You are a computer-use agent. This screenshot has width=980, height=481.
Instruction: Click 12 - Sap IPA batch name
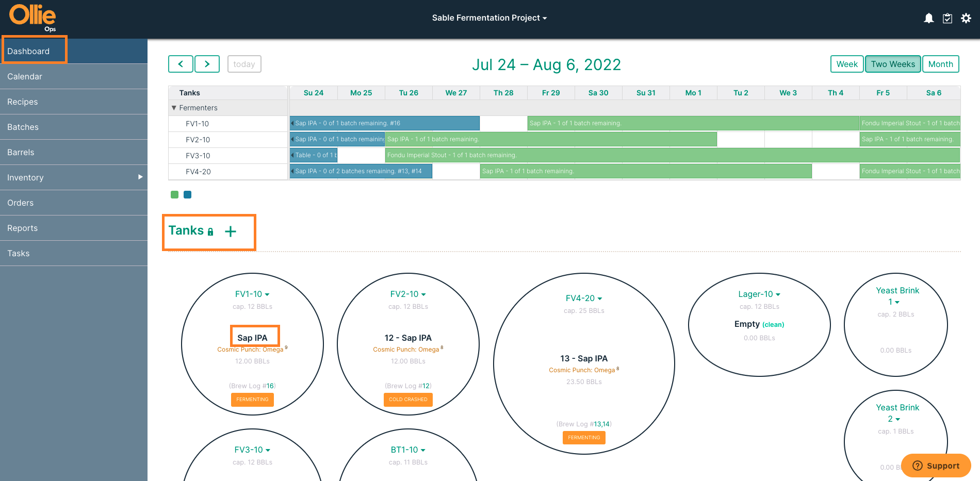[x=408, y=338]
